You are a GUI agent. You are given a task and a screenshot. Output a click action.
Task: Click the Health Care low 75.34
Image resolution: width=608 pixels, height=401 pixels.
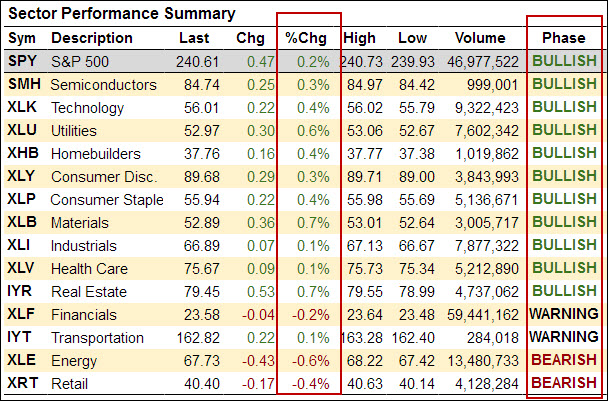417,269
